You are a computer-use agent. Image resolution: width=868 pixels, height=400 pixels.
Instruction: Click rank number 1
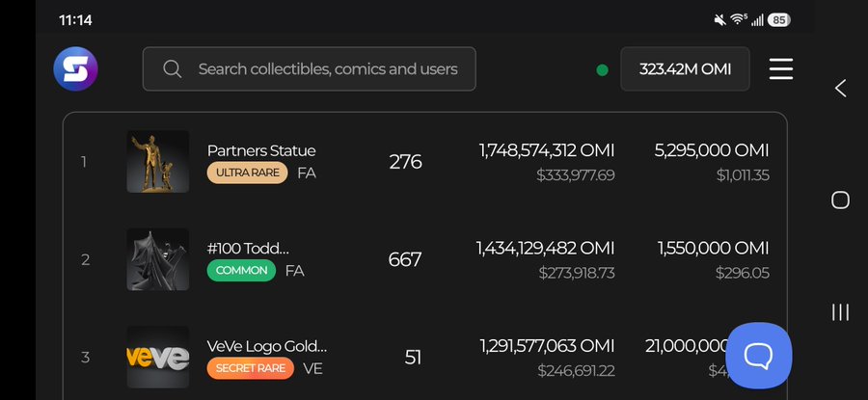84,162
